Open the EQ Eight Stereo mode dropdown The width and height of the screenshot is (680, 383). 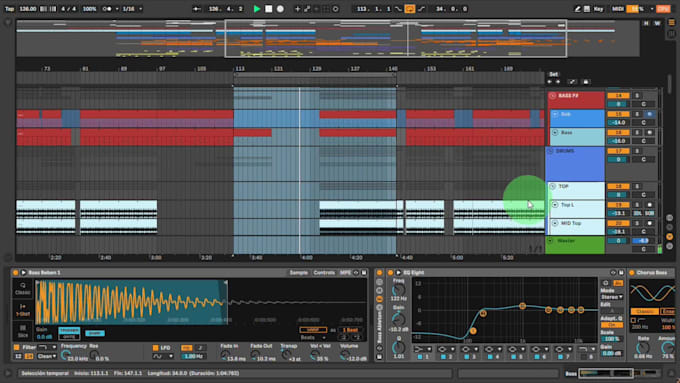(x=612, y=297)
